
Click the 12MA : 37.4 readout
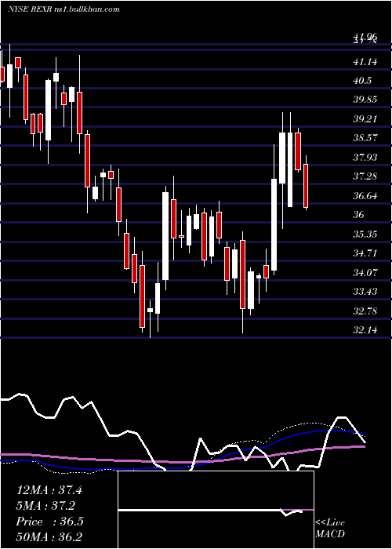coord(49,490)
